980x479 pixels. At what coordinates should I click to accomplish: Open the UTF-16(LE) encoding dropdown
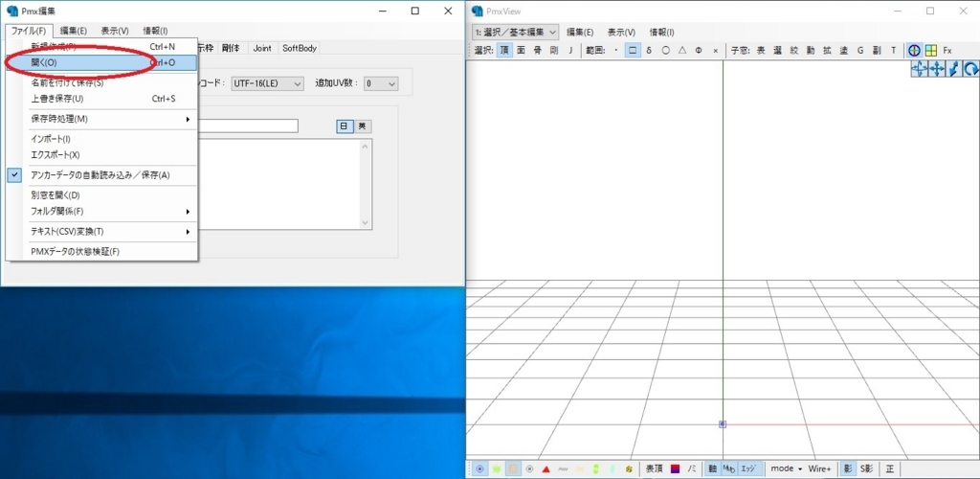pos(267,83)
